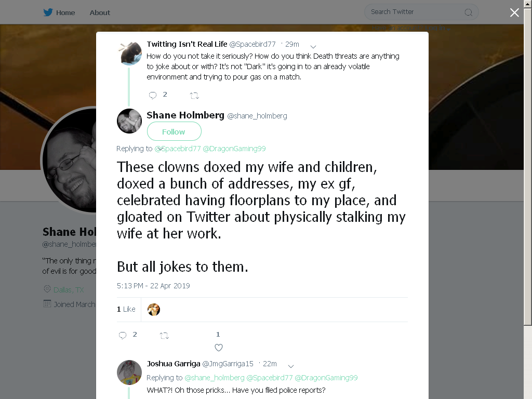
Task: Like Shane Holmberg's tweet with heart icon
Action: pyautogui.click(x=219, y=348)
